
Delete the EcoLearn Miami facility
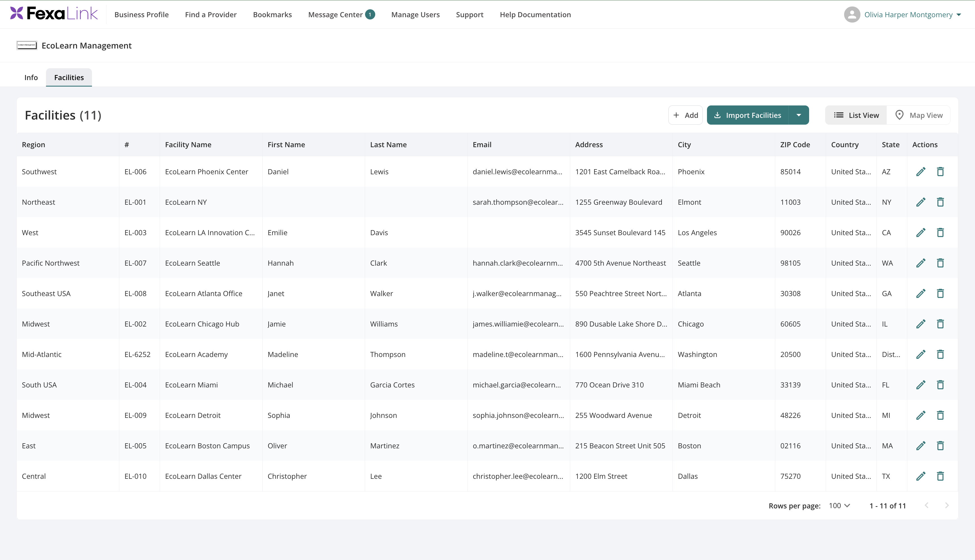tap(940, 385)
